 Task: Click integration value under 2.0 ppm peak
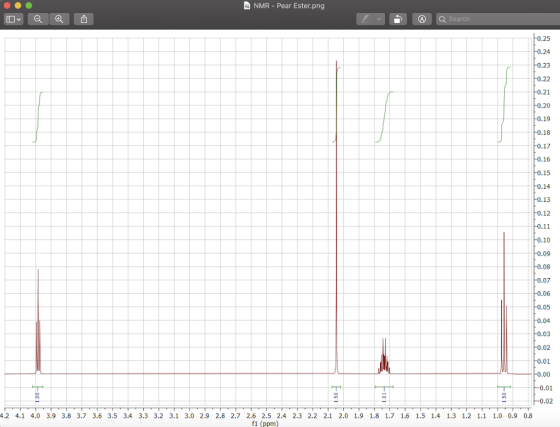point(336,396)
